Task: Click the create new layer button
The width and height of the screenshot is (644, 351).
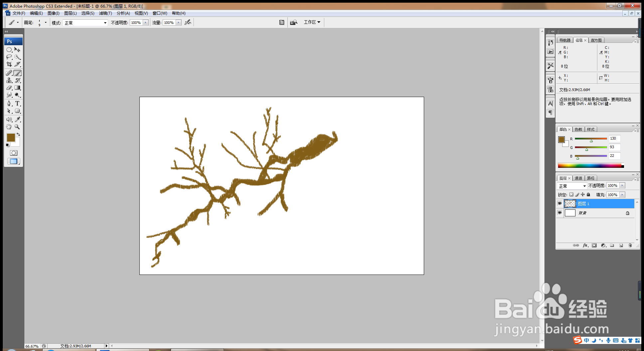Action: 621,245
